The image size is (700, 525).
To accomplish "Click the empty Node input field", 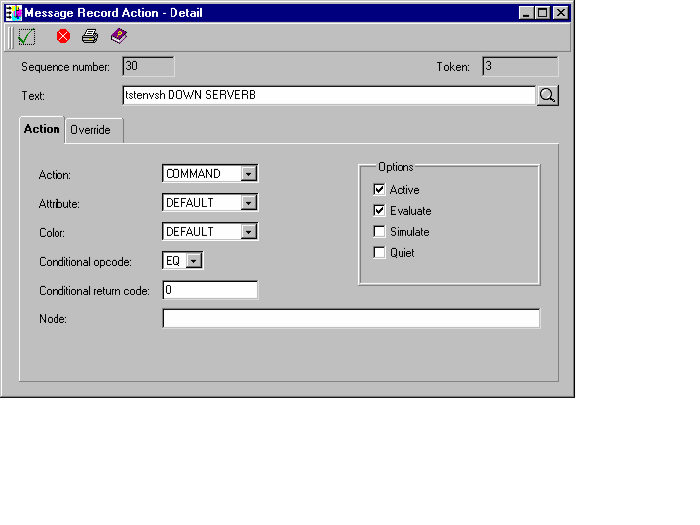I will pos(351,319).
